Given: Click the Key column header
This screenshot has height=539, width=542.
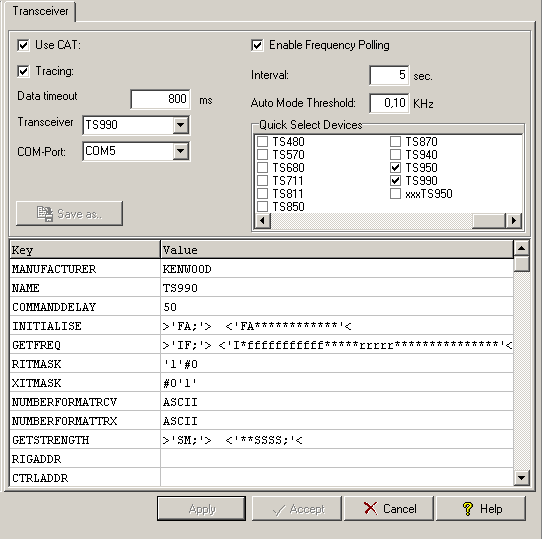Looking at the screenshot, I should 85,250.
